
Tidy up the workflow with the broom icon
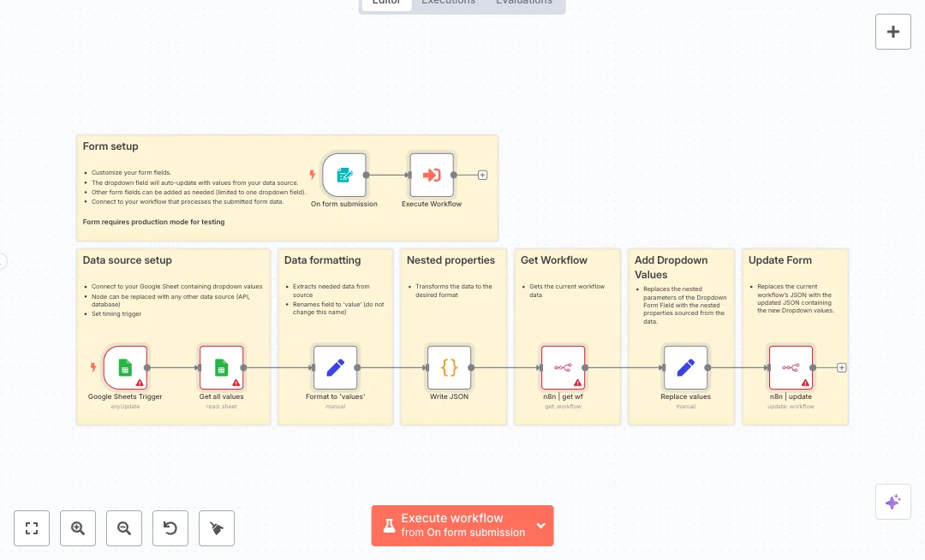pyautogui.click(x=217, y=528)
